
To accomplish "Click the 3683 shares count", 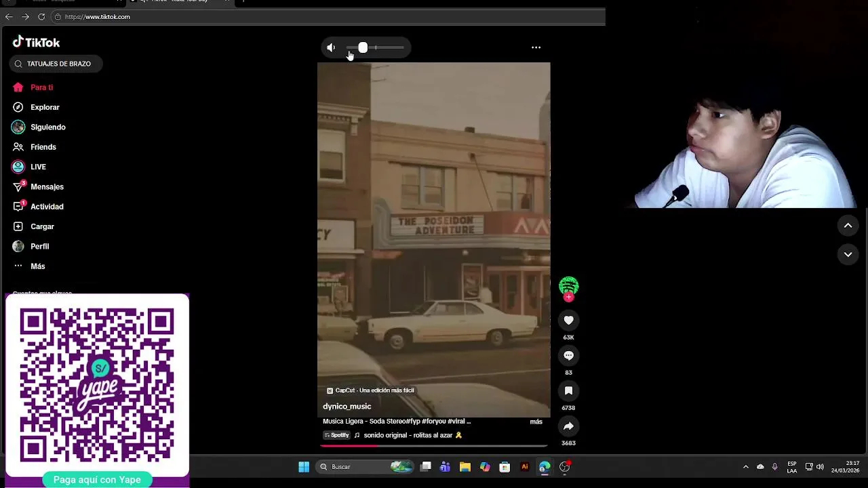I will point(568,443).
